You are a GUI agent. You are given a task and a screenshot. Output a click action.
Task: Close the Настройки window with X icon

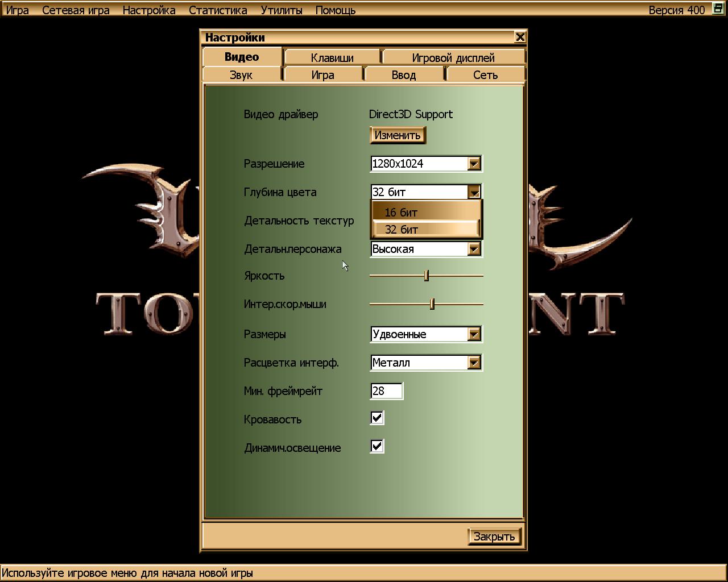pos(519,38)
